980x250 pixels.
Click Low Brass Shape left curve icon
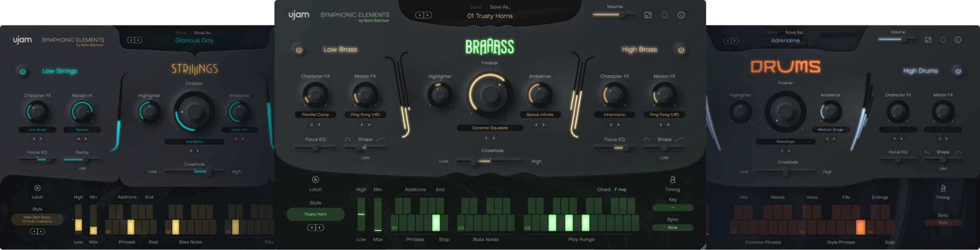point(348,139)
